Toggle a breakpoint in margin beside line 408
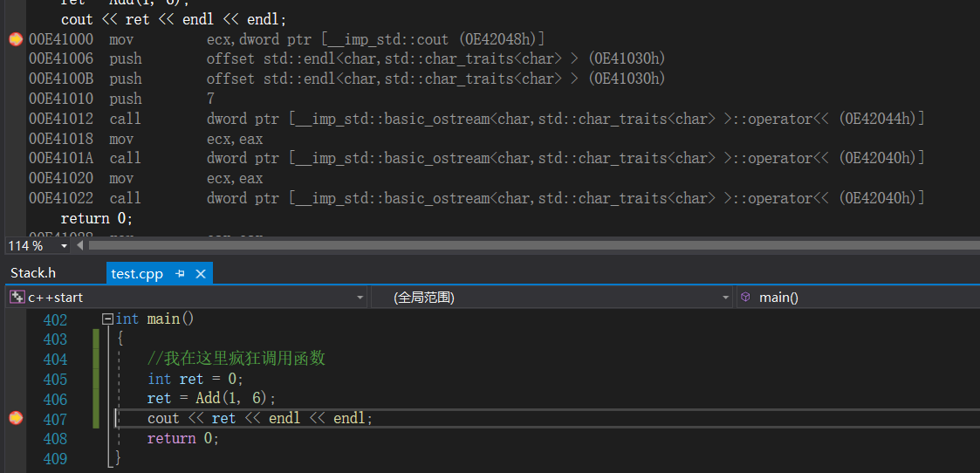Viewport: 980px width, 473px height. click(16, 439)
